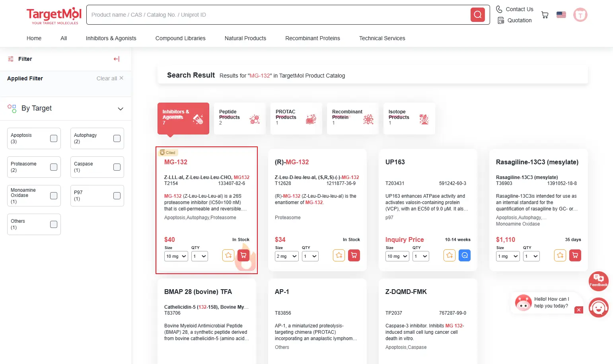The width and height of the screenshot is (613, 364).
Task: Switch to the Peptide Products tab
Action: coord(239,118)
